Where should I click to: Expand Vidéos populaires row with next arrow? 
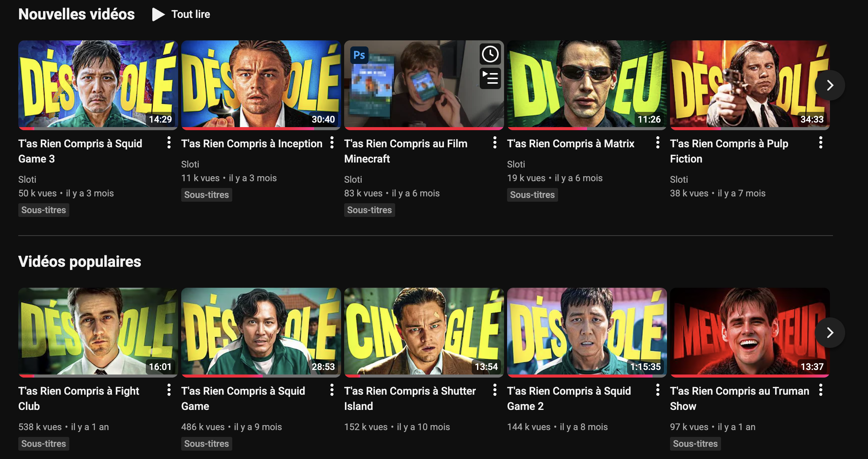click(830, 333)
